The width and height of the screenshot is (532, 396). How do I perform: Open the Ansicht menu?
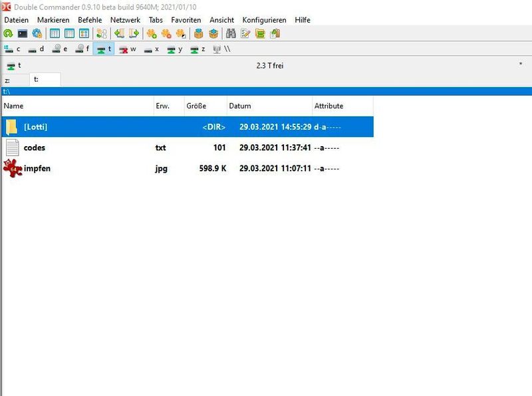point(222,20)
